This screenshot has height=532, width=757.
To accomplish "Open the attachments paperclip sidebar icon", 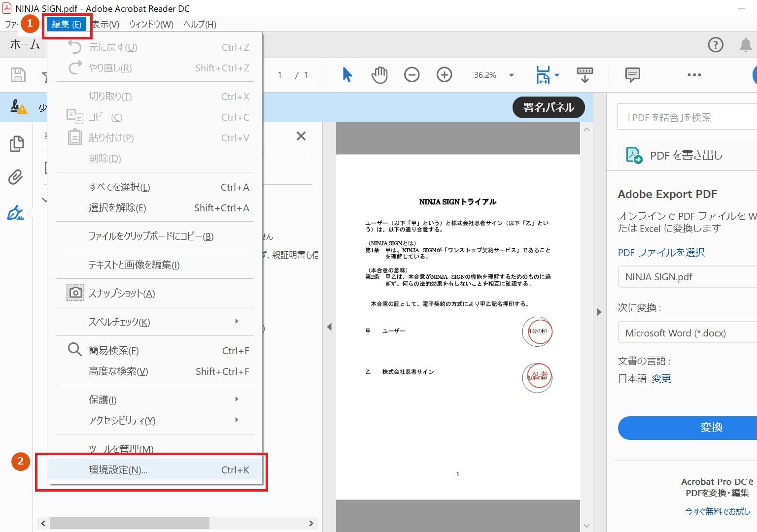I will point(16,177).
